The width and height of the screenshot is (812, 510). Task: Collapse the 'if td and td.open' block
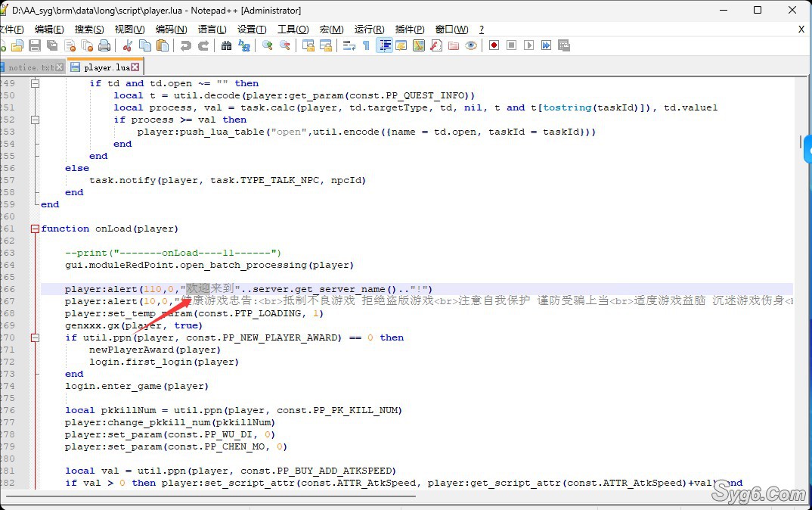coord(35,83)
